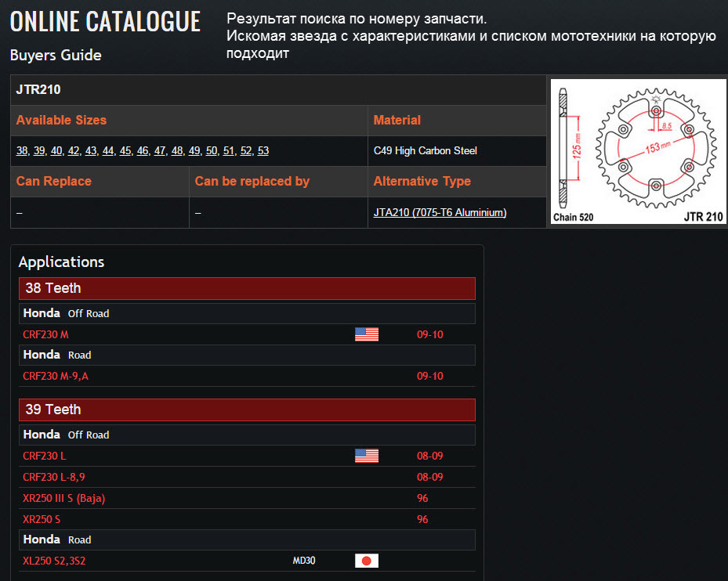Select size 49 link
Image resolution: width=728 pixels, height=581 pixels.
(194, 151)
